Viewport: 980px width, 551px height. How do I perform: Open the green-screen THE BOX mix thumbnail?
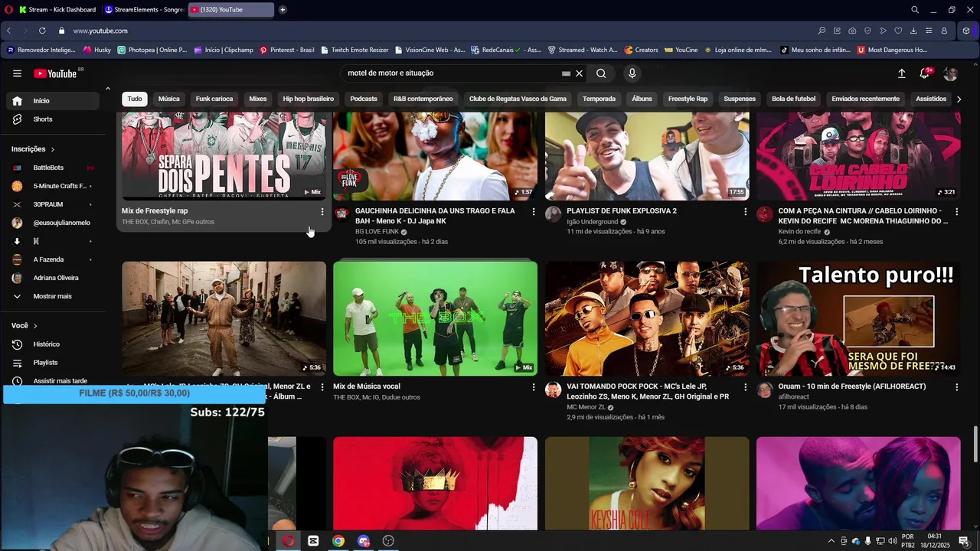pos(435,318)
